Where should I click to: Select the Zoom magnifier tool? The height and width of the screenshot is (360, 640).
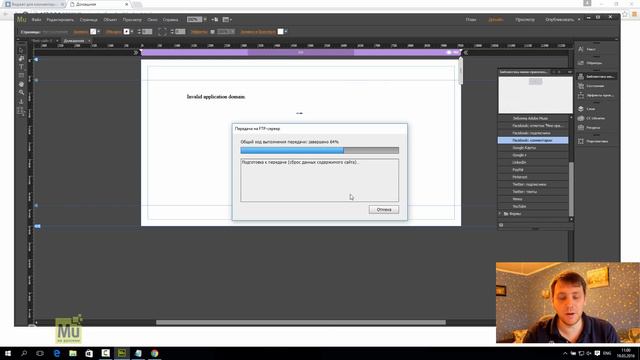click(x=21, y=93)
